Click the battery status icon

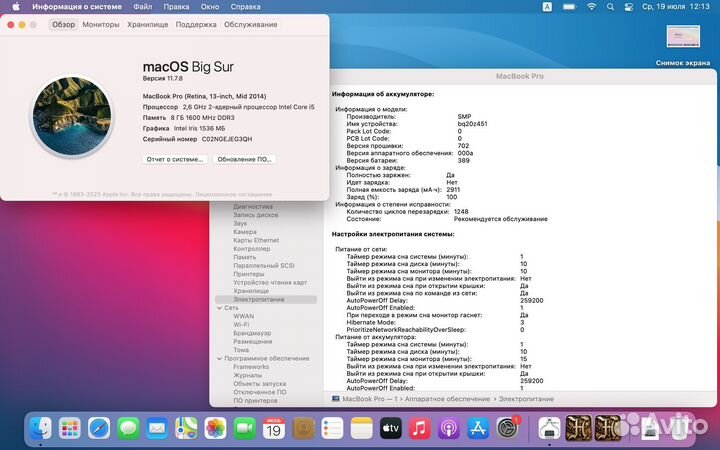coord(569,7)
